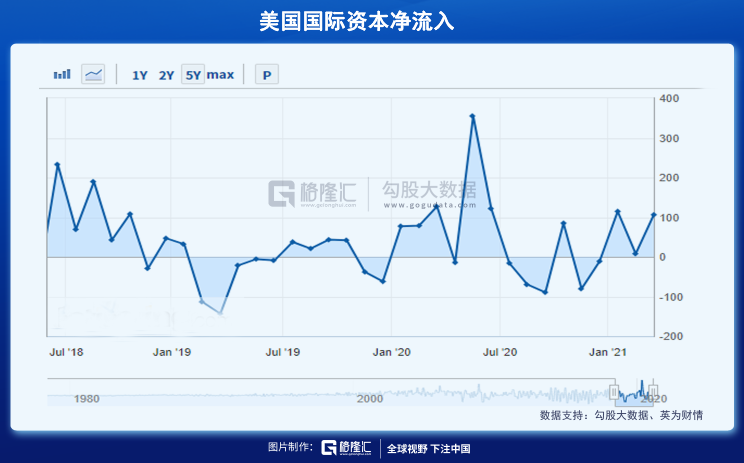
Task: Click the Jul '18 axis label
Action: pyautogui.click(x=66, y=352)
